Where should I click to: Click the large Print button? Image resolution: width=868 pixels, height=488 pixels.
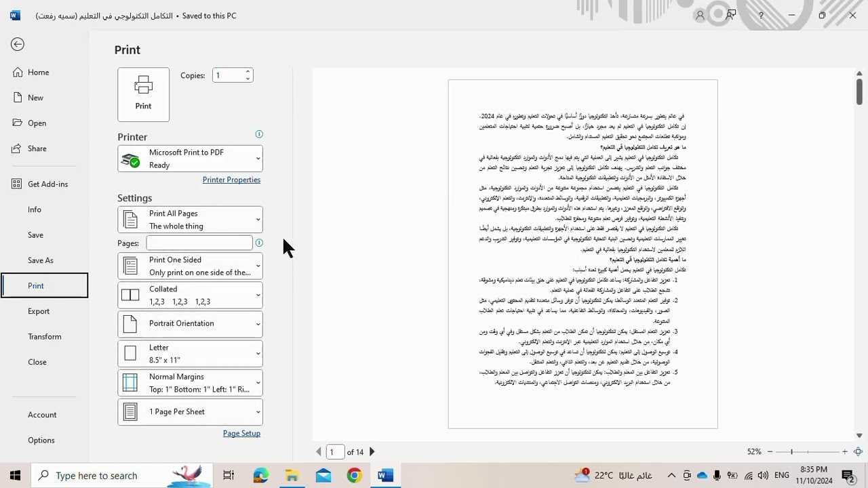(x=143, y=94)
